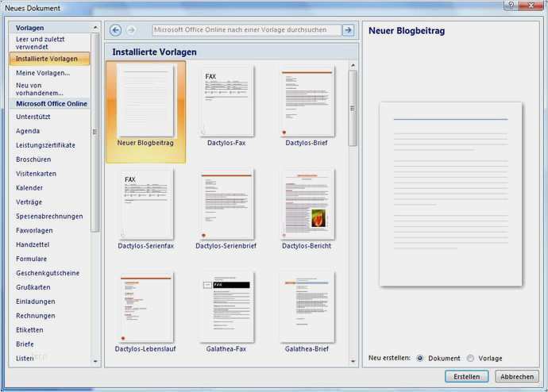This screenshot has width=548, height=392.
Task: Click the sidebar scrollbar down arrow
Action: point(95,362)
